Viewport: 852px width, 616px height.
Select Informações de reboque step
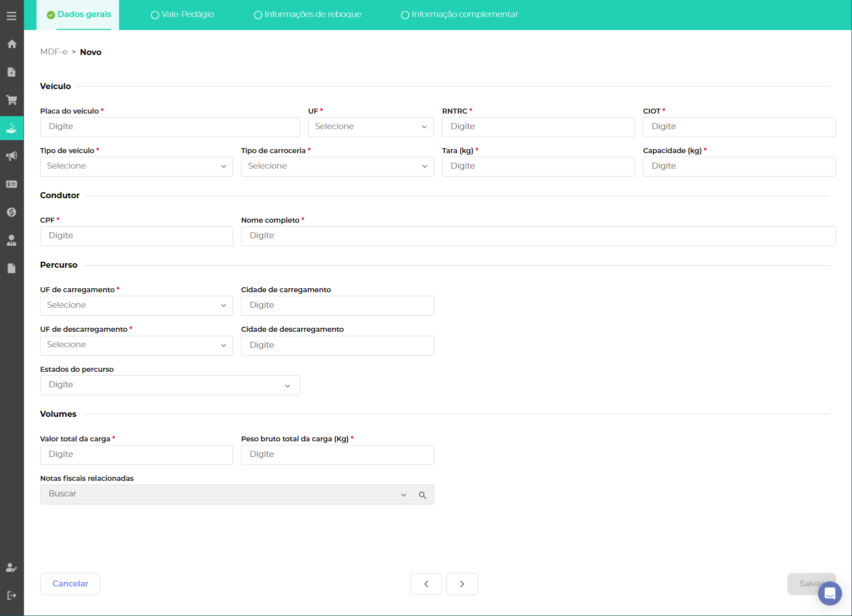point(308,15)
